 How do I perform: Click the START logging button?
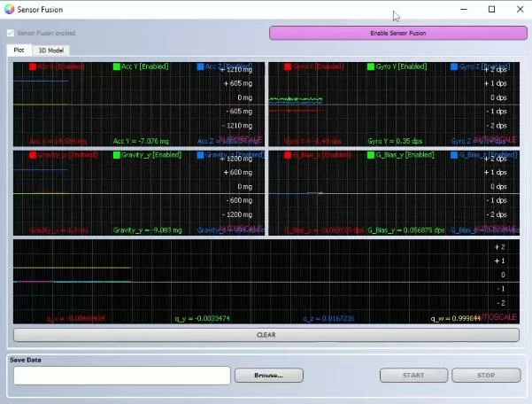point(413,375)
